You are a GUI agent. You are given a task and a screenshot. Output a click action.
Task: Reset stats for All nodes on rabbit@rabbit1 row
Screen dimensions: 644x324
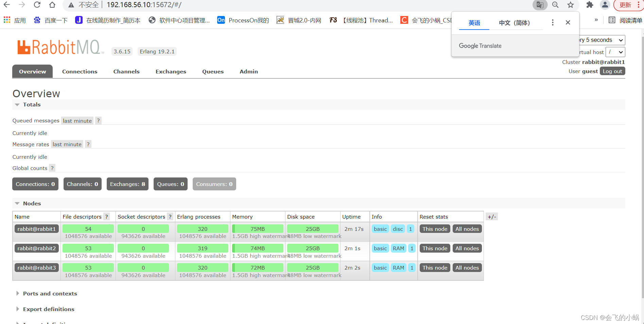(x=467, y=229)
